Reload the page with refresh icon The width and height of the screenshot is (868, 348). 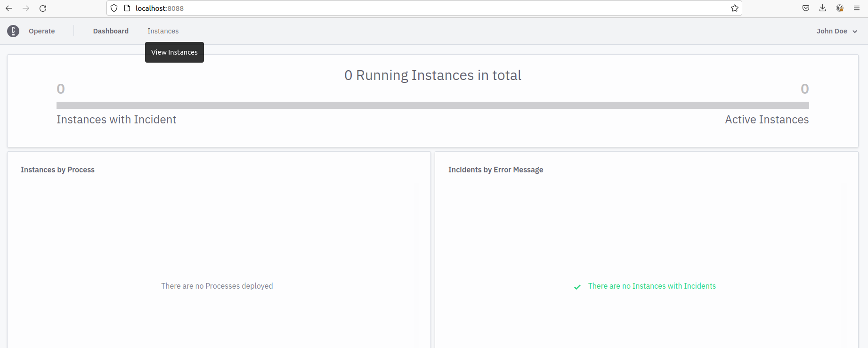pyautogui.click(x=43, y=8)
